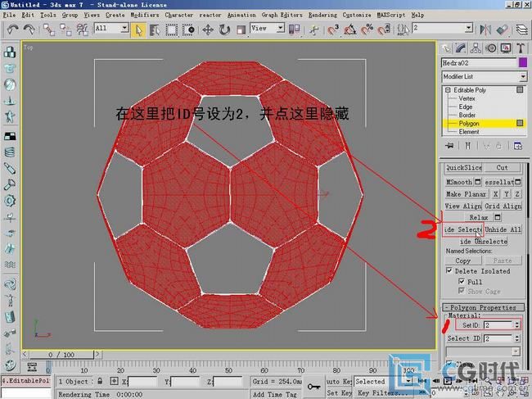Click the QuickSlice button
This screenshot has height=399, width=532.
[464, 167]
